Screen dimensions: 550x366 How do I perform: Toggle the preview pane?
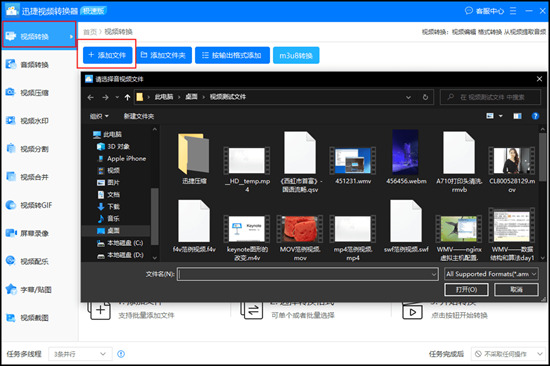pyautogui.click(x=517, y=116)
